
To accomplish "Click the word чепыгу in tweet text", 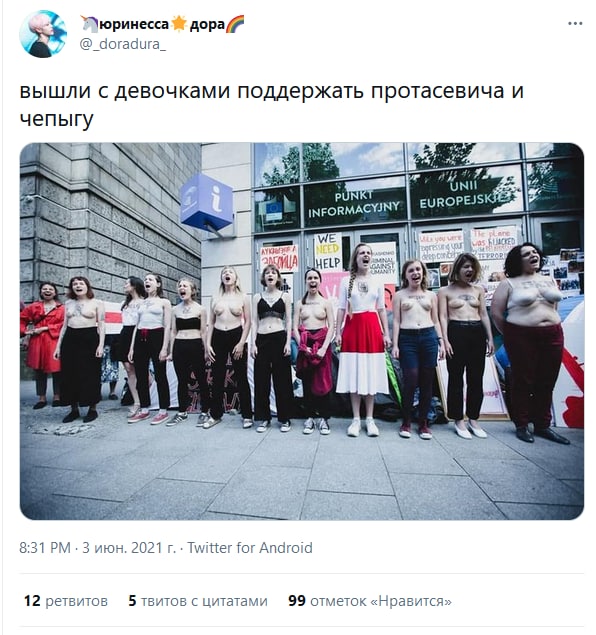I will [x=56, y=119].
